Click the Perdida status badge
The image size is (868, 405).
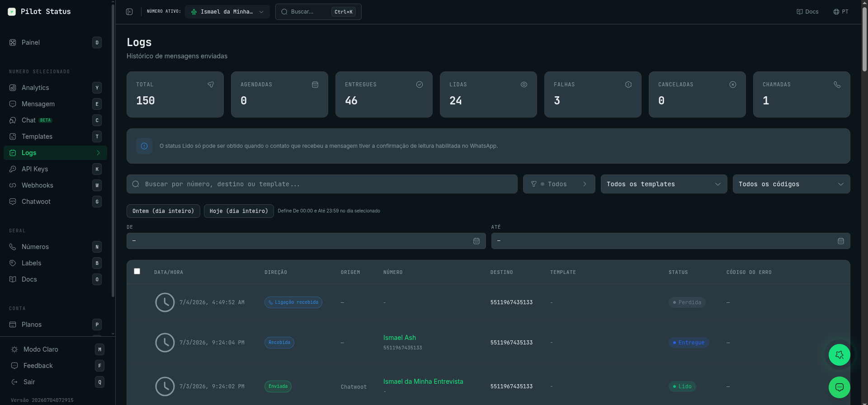coord(687,302)
